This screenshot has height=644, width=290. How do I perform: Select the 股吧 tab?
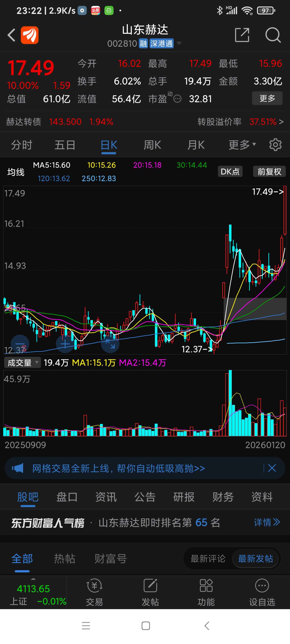28,497
